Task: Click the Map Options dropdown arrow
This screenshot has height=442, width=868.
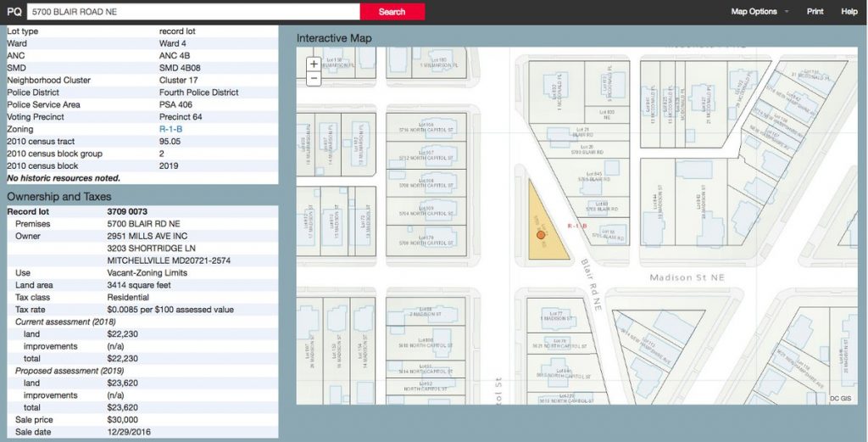Action: pyautogui.click(x=786, y=12)
